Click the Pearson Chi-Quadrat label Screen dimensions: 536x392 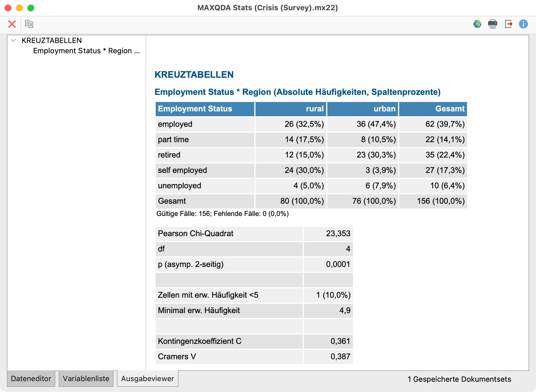[x=229, y=234]
